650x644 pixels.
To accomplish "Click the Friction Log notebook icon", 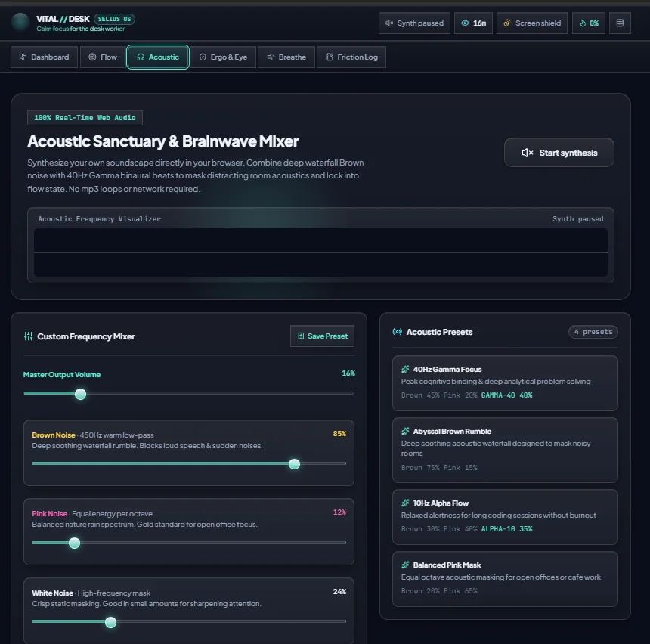I will pos(330,57).
